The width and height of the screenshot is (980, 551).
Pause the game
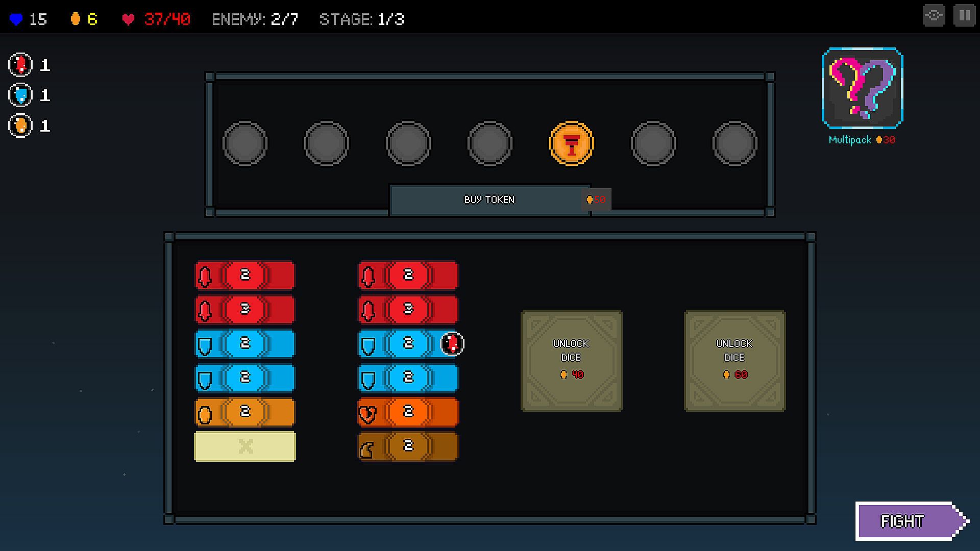(x=964, y=16)
